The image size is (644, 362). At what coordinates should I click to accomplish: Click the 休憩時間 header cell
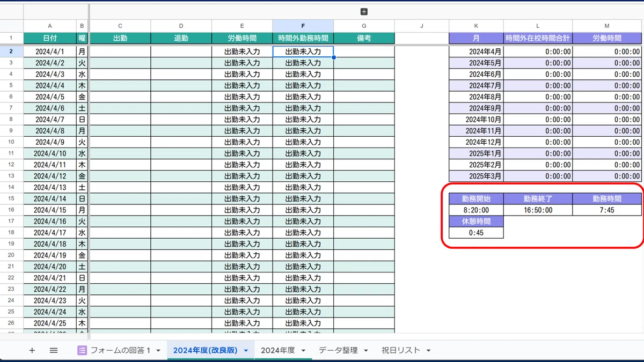coord(476,221)
